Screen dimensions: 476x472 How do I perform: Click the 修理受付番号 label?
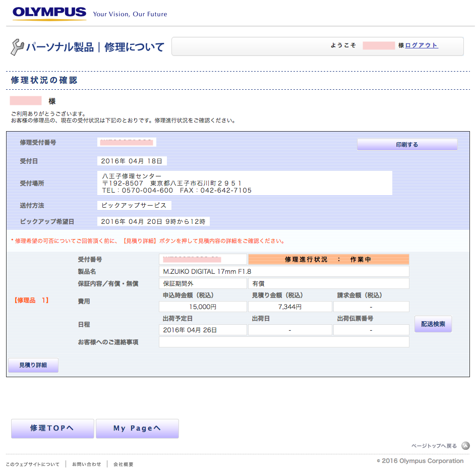tap(38, 142)
